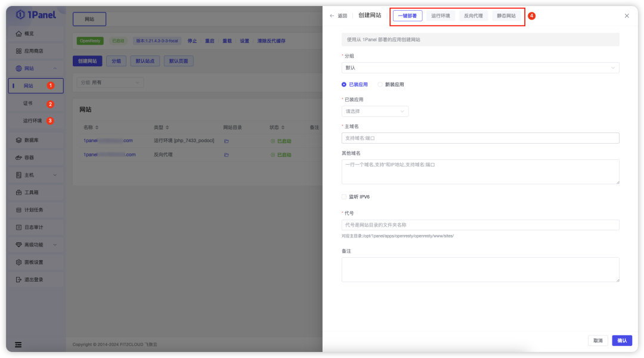Confirm the form with the 确认 button
644x358 pixels.
click(x=621, y=340)
